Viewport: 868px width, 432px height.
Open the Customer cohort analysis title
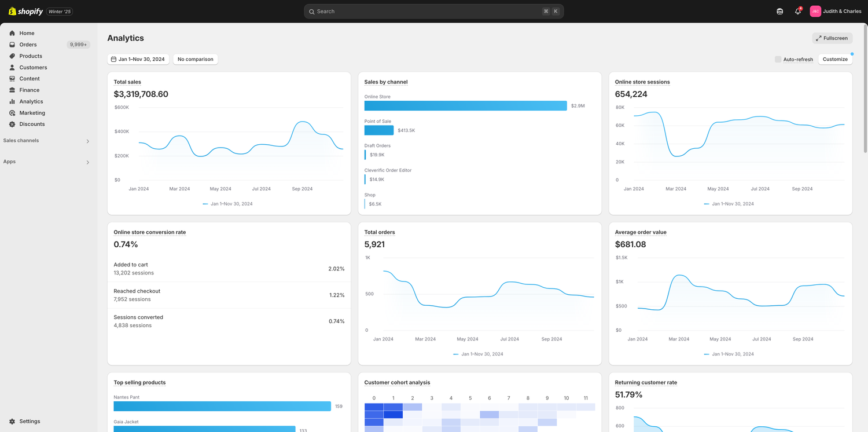pyautogui.click(x=397, y=383)
